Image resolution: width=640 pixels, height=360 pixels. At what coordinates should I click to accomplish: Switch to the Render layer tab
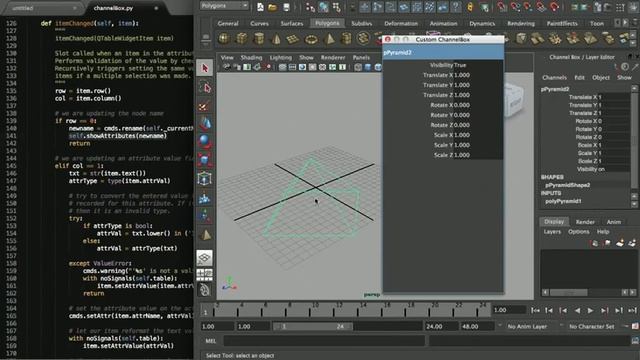click(x=585, y=222)
